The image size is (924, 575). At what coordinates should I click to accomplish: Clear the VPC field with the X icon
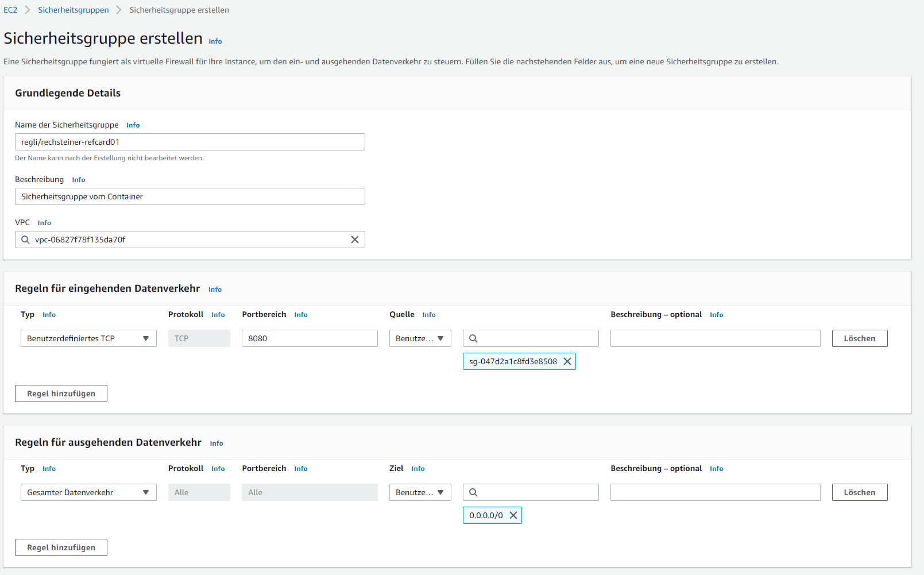355,240
